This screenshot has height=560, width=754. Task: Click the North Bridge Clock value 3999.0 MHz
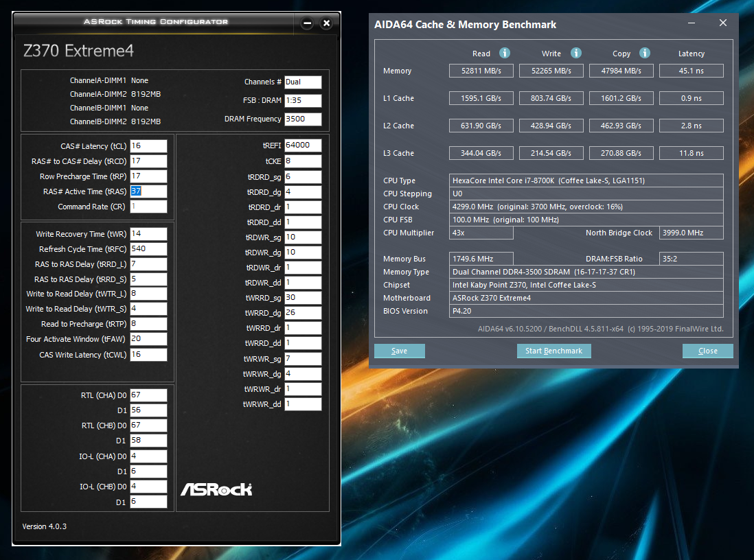click(691, 233)
